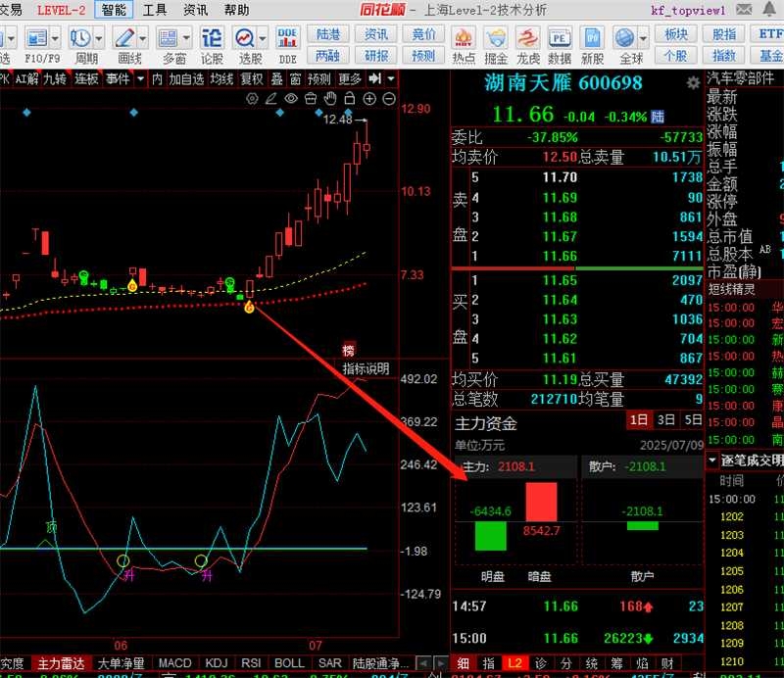Select the chart pen annotation icon
The width and height of the screenshot is (784, 678).
point(271,99)
